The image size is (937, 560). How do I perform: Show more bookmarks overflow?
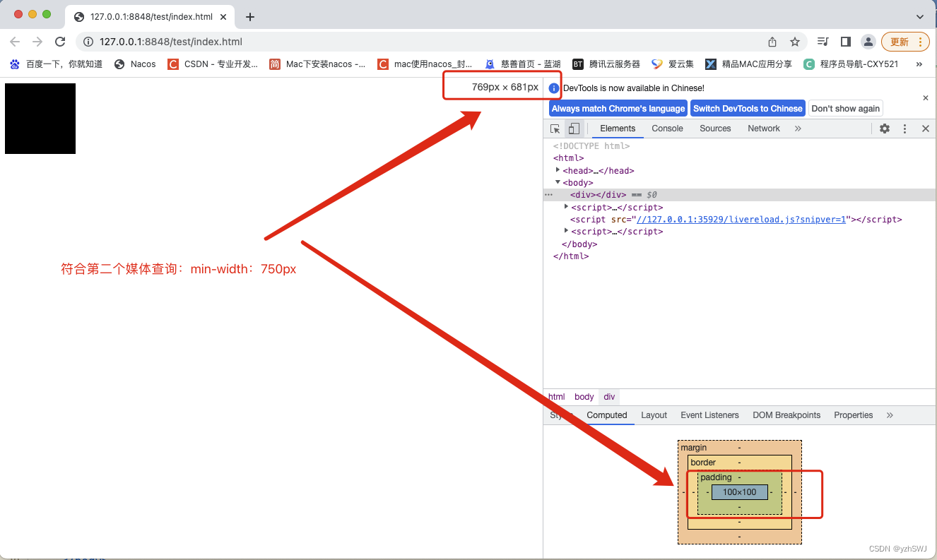point(919,64)
